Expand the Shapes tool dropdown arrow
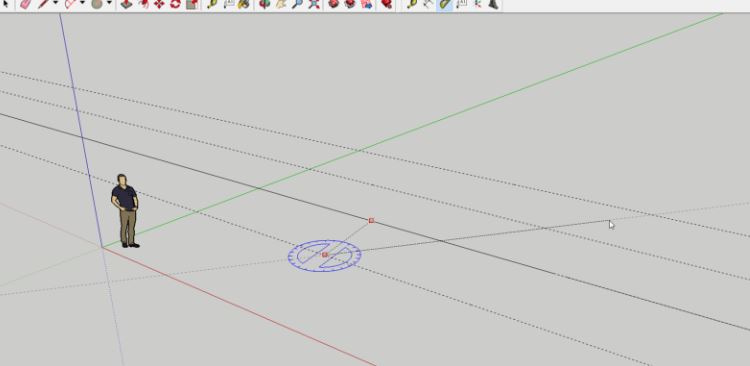 pos(110,4)
